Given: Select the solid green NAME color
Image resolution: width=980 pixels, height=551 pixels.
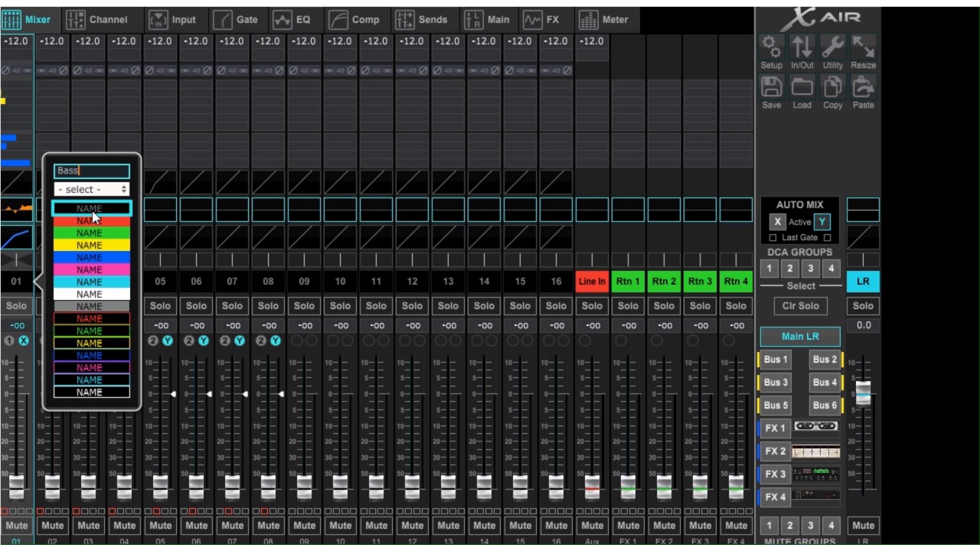Looking at the screenshot, I should [x=90, y=233].
